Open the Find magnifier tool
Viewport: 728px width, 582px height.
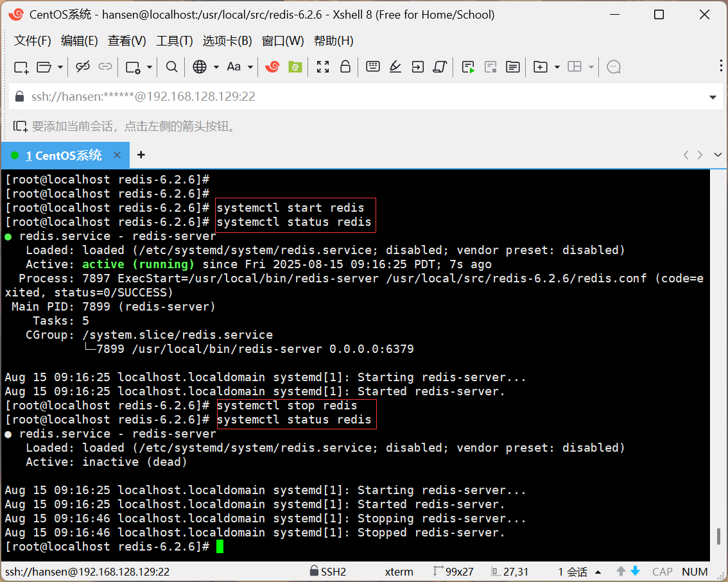pyautogui.click(x=171, y=67)
